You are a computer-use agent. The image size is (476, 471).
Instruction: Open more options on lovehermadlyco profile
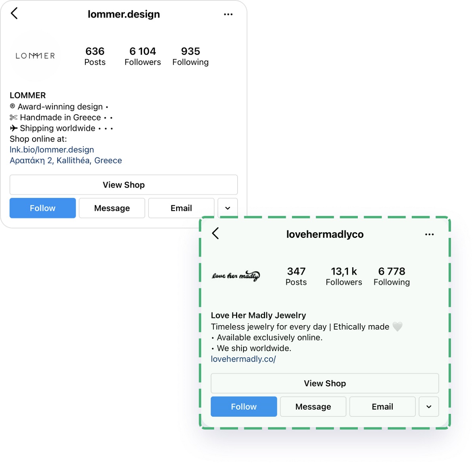(x=429, y=234)
